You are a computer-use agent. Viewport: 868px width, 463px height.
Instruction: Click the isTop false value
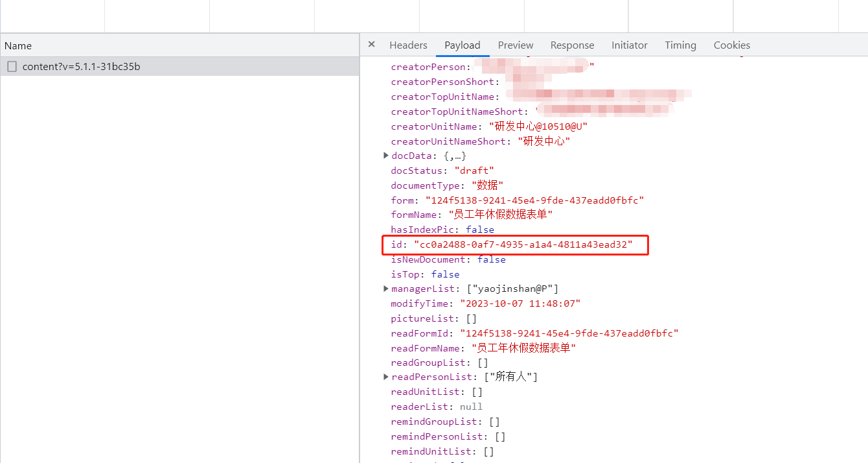pyautogui.click(x=446, y=274)
